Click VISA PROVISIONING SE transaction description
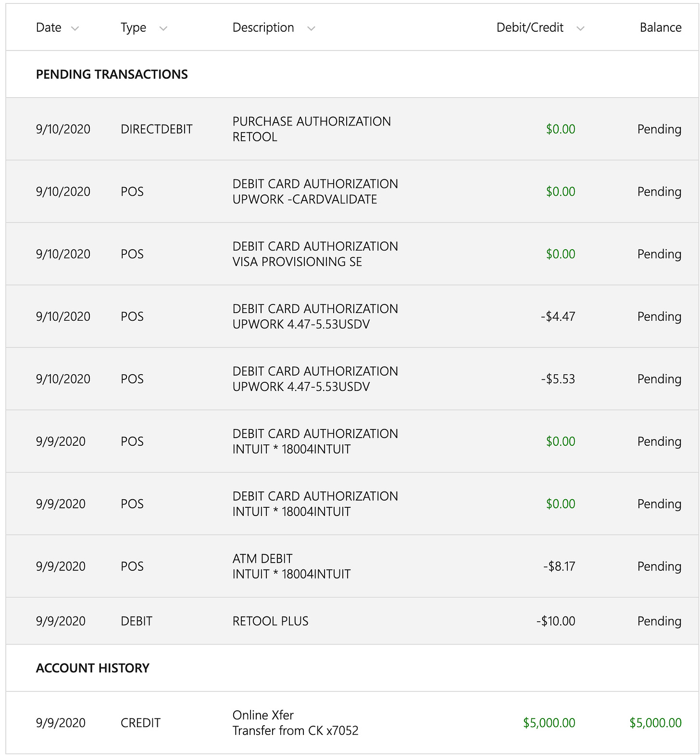Screen dimensions: 700x755 point(315,254)
